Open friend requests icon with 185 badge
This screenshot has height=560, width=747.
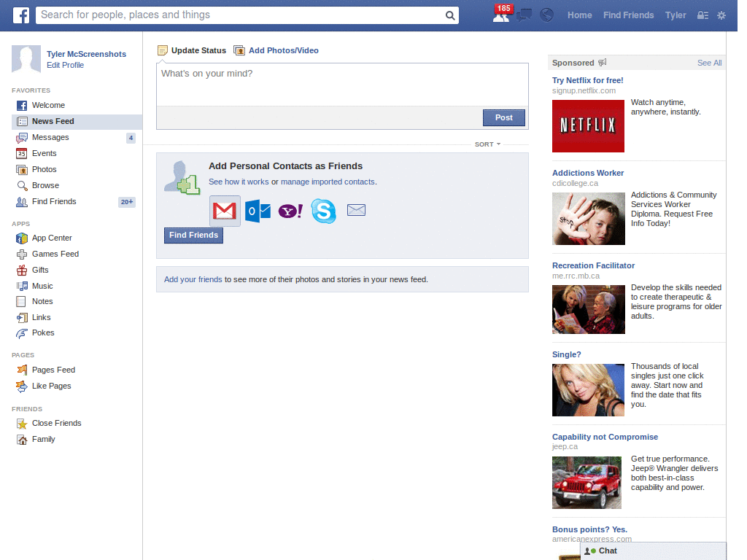[502, 15]
